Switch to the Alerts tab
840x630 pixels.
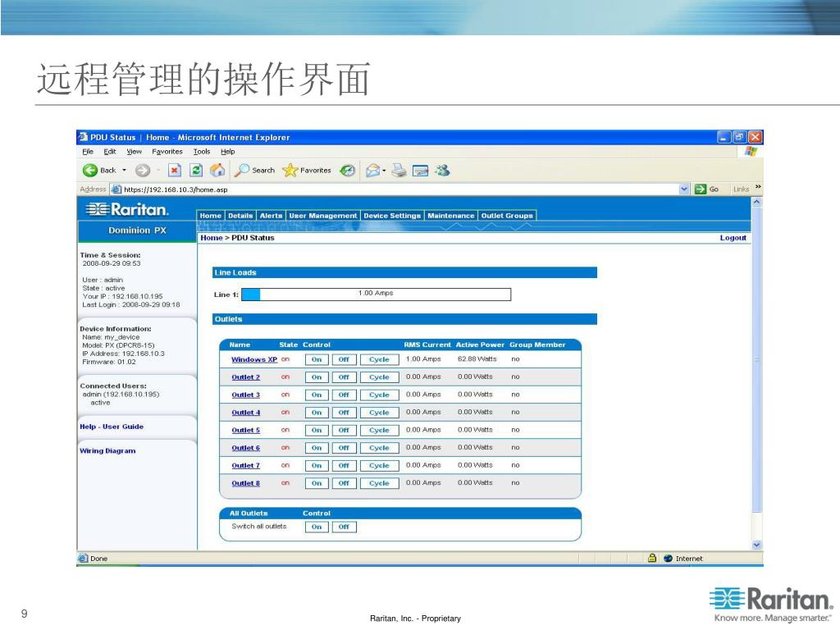click(x=271, y=216)
